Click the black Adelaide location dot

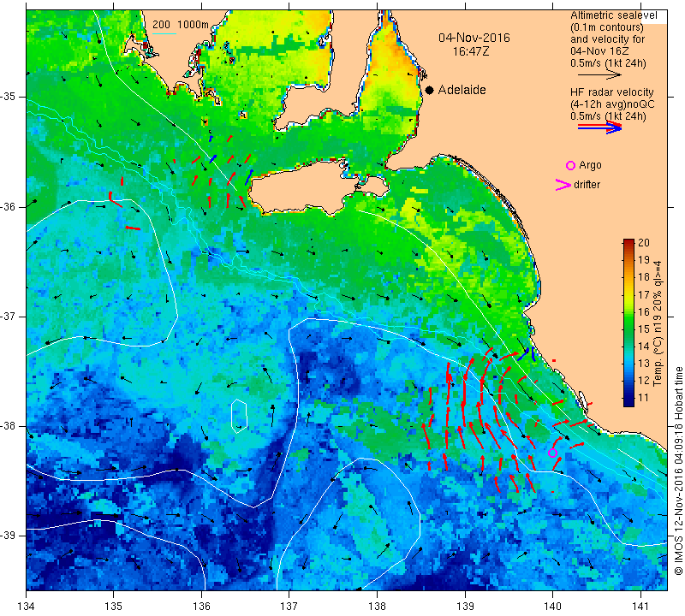tap(430, 90)
